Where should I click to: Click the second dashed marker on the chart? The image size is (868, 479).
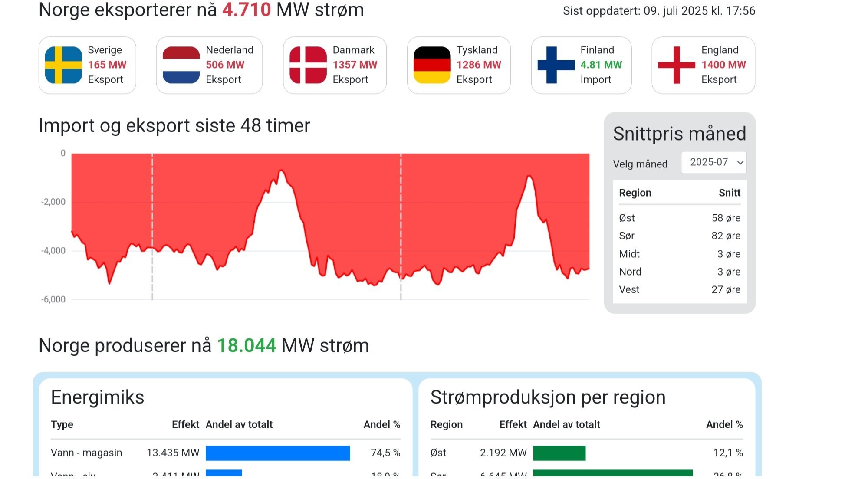401,226
